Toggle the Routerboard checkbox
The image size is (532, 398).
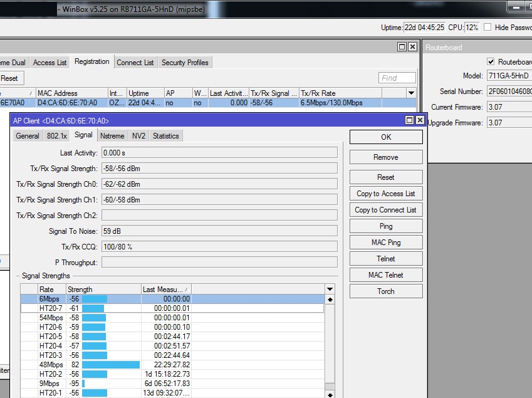tap(491, 61)
